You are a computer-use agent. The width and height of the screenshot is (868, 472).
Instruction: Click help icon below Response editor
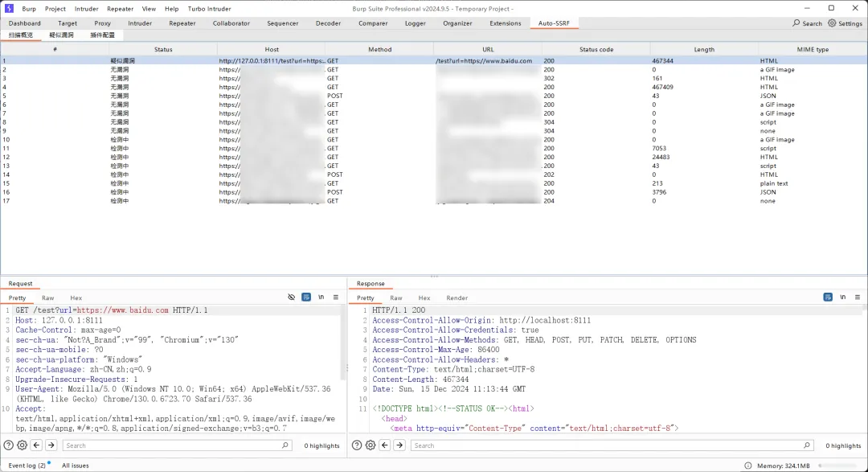tap(357, 445)
